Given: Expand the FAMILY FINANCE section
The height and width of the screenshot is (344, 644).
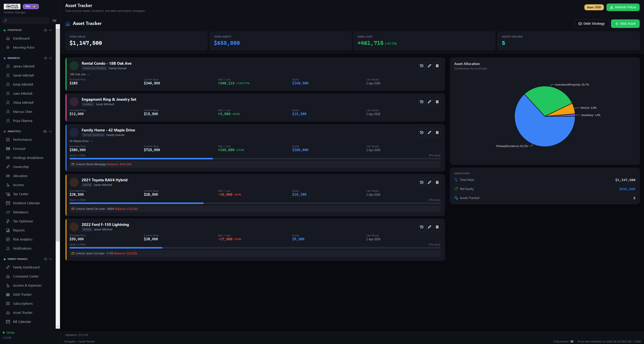Looking at the screenshot, I should tap(50, 259).
